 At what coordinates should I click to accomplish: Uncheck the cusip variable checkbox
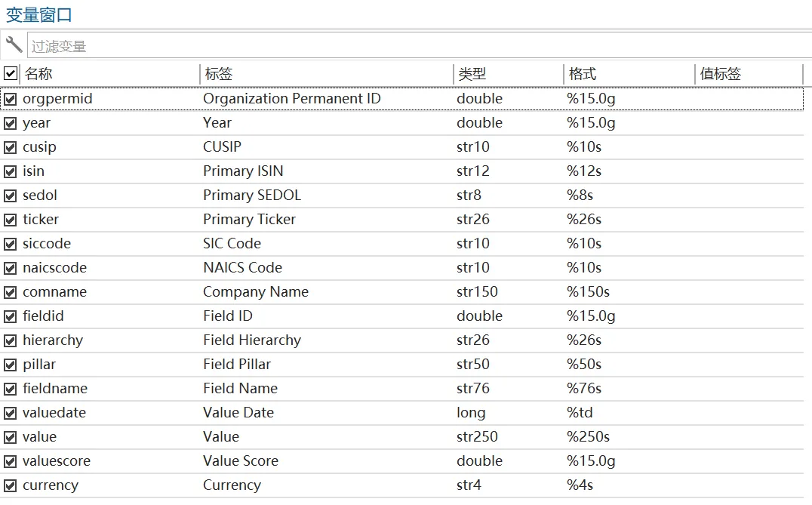pyautogui.click(x=11, y=147)
